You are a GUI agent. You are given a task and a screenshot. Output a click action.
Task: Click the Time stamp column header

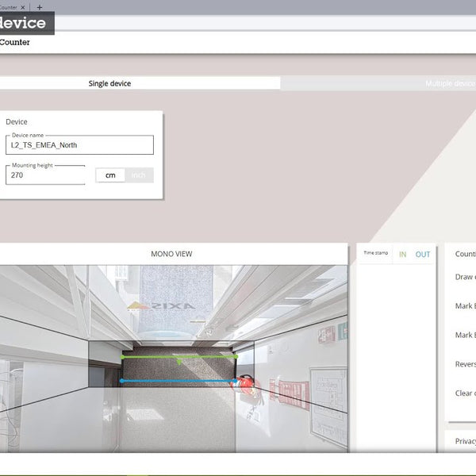[x=375, y=253]
